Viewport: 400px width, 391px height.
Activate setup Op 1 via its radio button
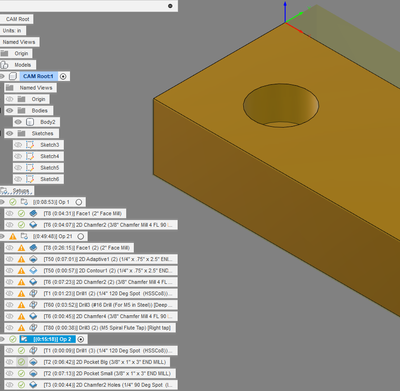[x=79, y=202]
